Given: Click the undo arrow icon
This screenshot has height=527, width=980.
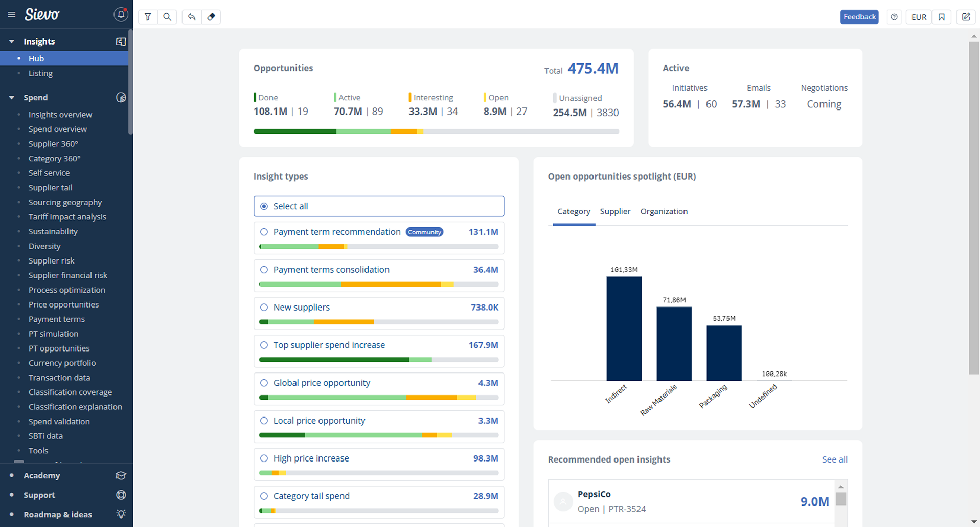Looking at the screenshot, I should (192, 17).
